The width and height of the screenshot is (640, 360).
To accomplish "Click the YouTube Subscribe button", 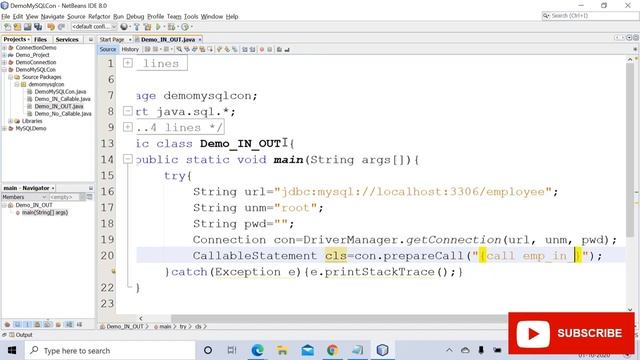I will [571, 333].
